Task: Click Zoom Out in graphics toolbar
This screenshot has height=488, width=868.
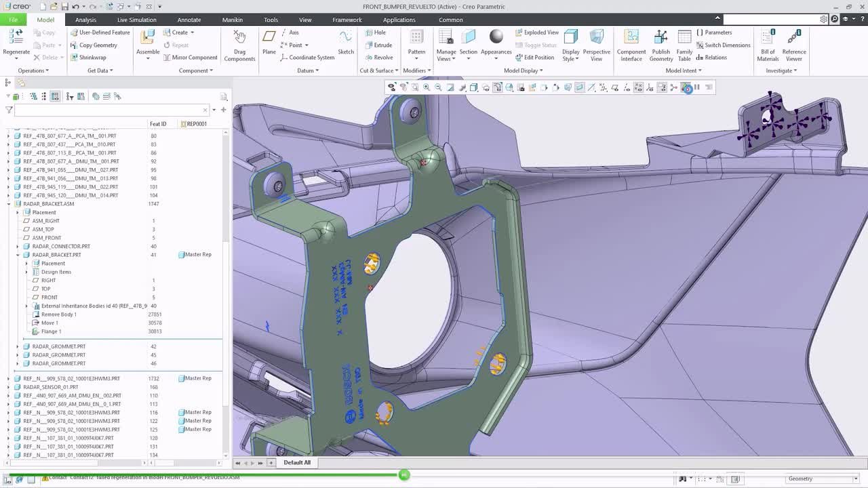Action: click(438, 87)
